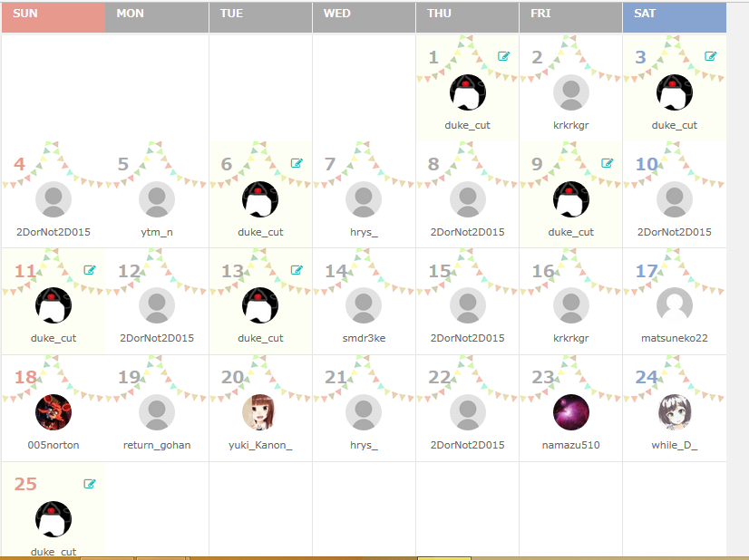The height and width of the screenshot is (560, 749).
Task: Open namazu510 galaxy avatar on day 23
Action: tap(571, 412)
